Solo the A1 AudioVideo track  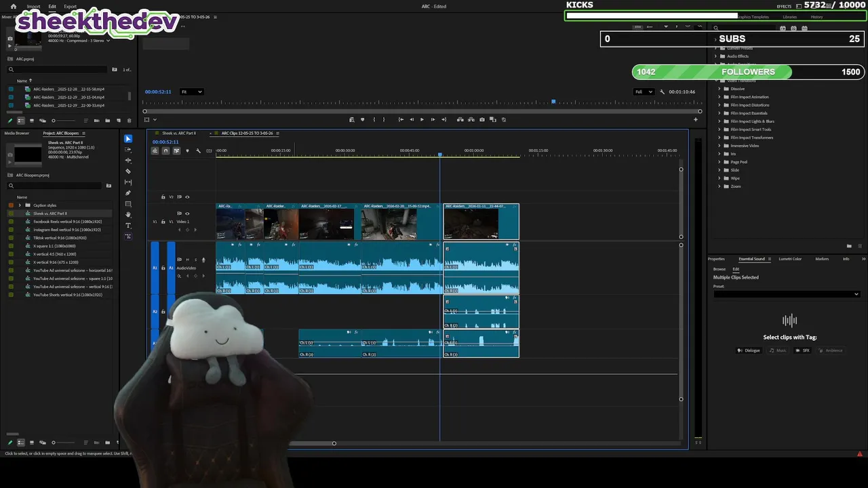(195, 260)
